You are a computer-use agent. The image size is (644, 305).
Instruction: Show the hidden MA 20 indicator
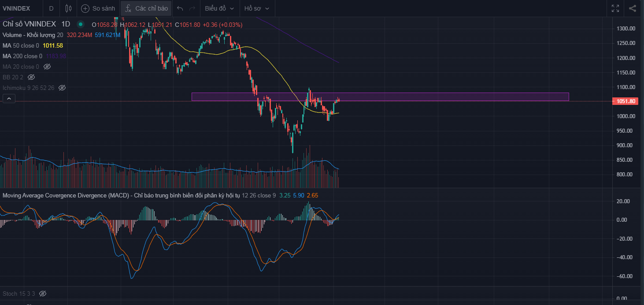[47, 67]
